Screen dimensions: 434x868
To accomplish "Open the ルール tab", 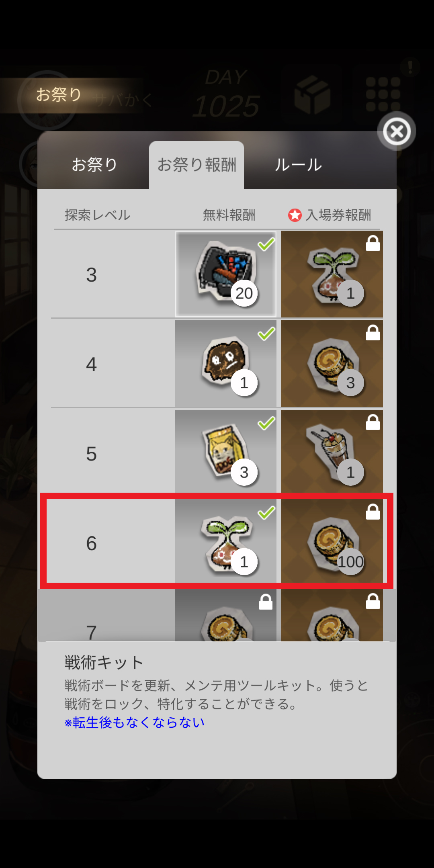I will [298, 165].
